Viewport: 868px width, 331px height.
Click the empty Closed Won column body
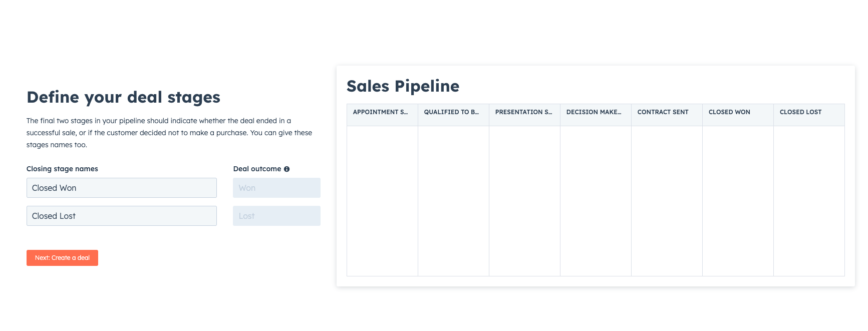738,200
